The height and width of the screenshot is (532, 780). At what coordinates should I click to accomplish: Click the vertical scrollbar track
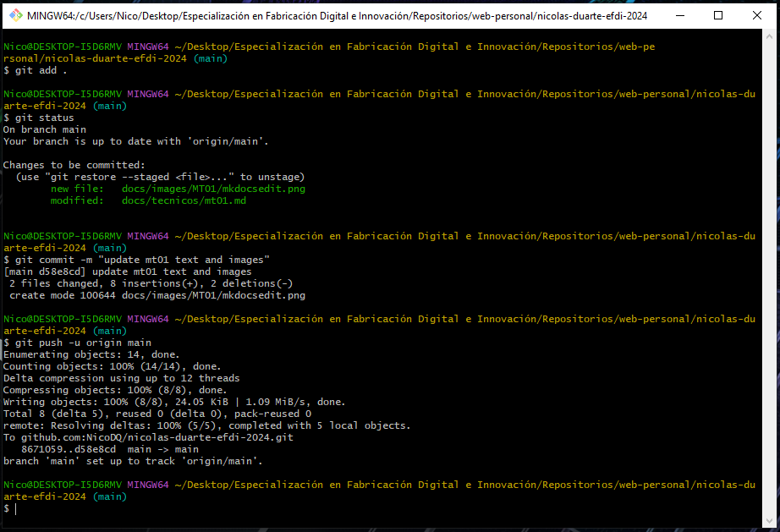(769, 278)
